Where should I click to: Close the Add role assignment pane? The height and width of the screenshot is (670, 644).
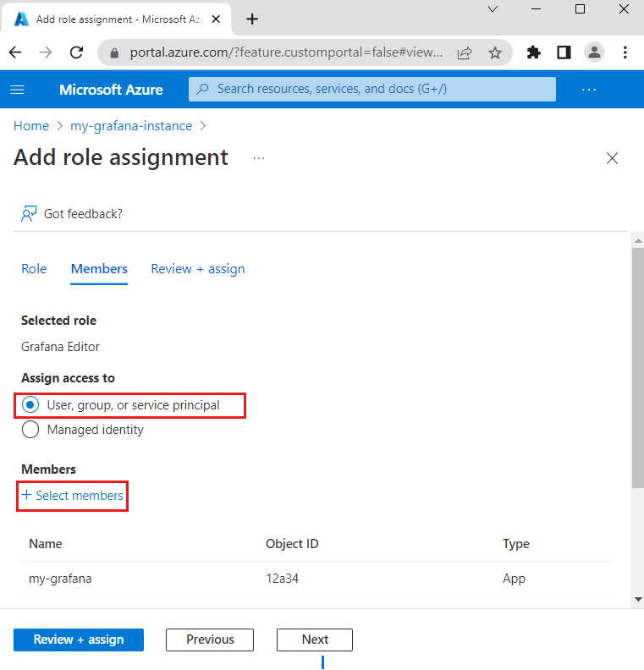(612, 158)
